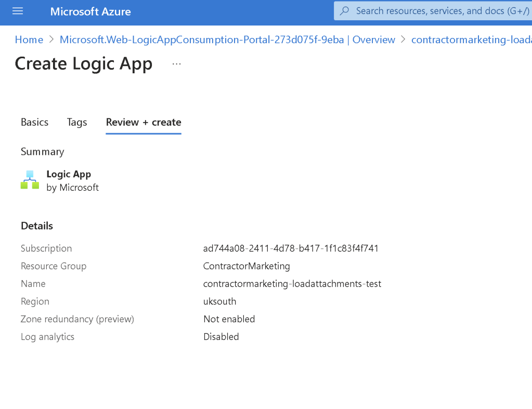This screenshot has width=532, height=409.
Task: Click Microsoft Azure portal title
Action: (90, 11)
